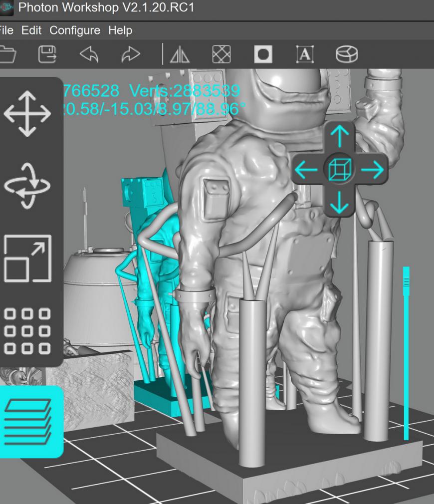The width and height of the screenshot is (434, 504).
Task: Select the Mirror model tool
Action: pos(180,55)
